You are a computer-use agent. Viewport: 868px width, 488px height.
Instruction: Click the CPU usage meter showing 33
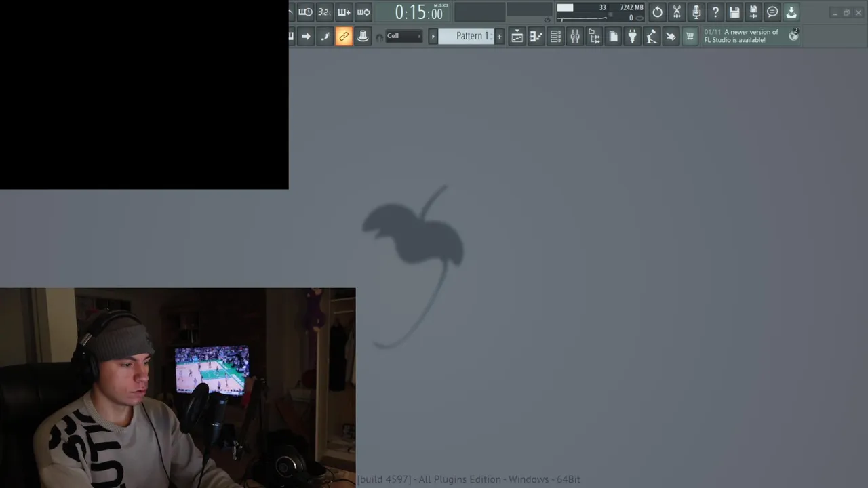pyautogui.click(x=582, y=8)
